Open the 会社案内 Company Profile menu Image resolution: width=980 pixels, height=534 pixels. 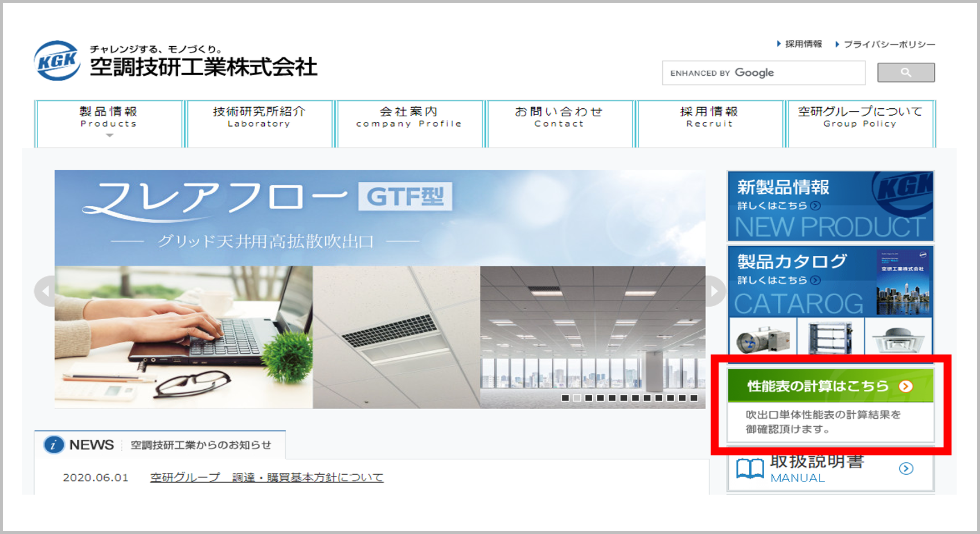(409, 117)
